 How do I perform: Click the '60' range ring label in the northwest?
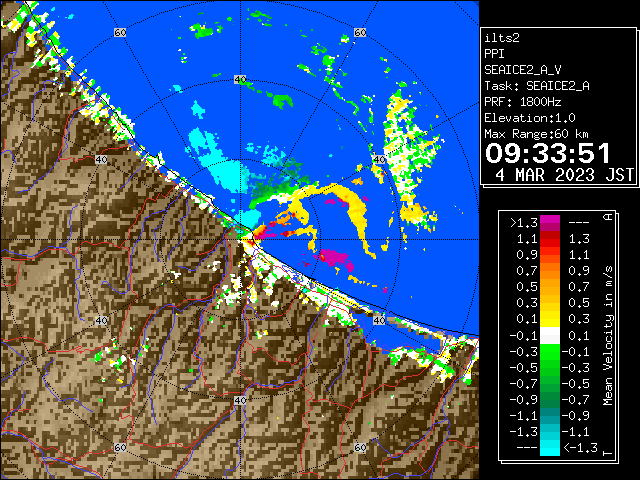point(120,32)
